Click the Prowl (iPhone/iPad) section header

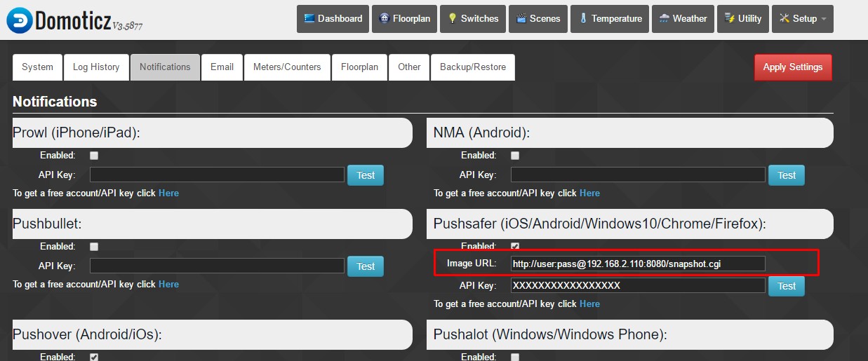pos(213,132)
